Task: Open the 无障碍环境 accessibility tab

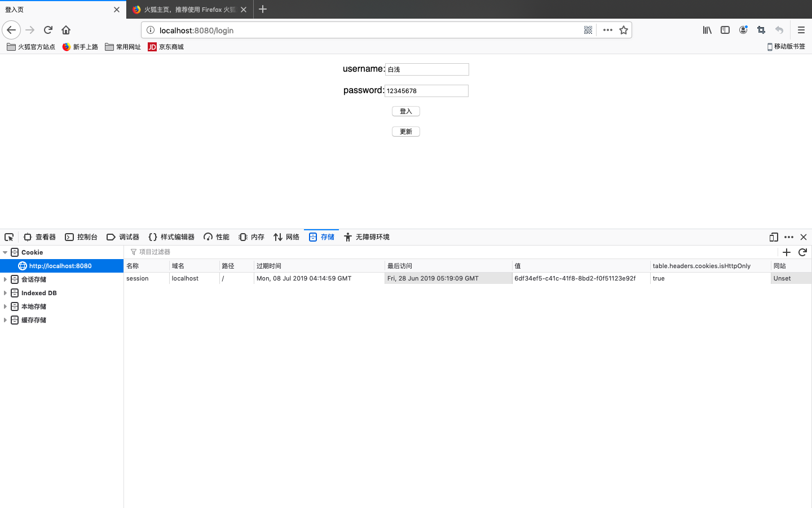Action: click(x=367, y=237)
